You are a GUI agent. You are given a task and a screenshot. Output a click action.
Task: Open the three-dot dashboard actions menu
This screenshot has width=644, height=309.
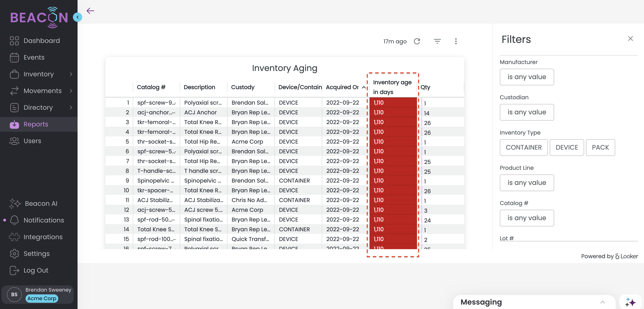[x=456, y=41]
